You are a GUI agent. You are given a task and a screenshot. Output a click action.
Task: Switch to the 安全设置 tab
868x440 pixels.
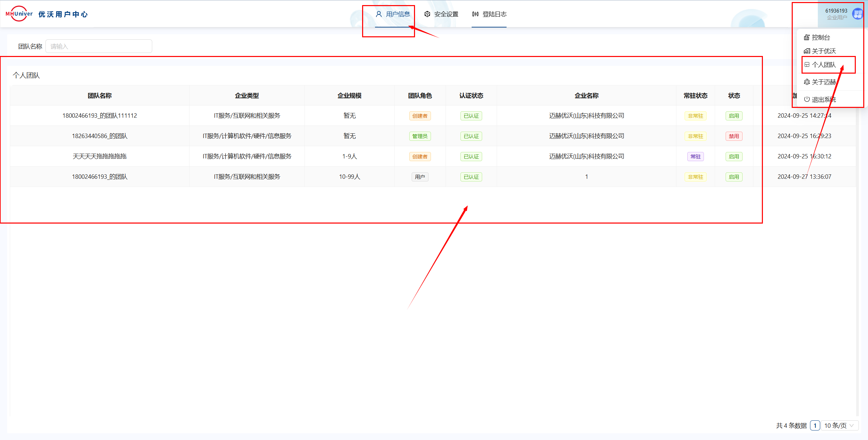(446, 14)
